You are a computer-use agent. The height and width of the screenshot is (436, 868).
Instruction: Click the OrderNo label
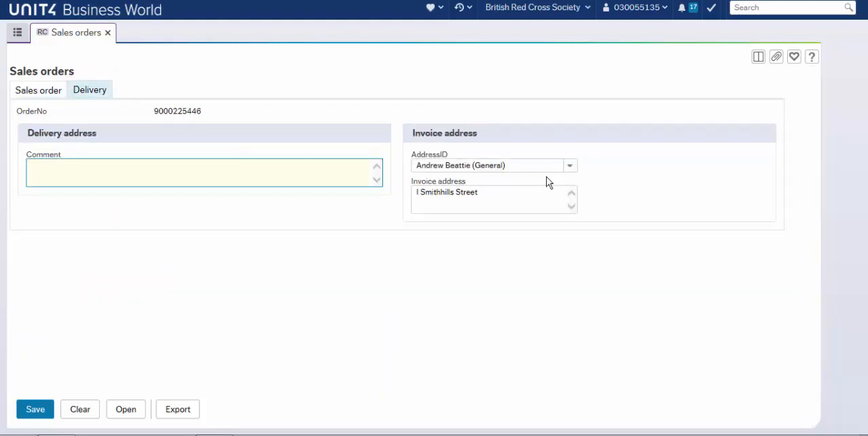pos(32,111)
